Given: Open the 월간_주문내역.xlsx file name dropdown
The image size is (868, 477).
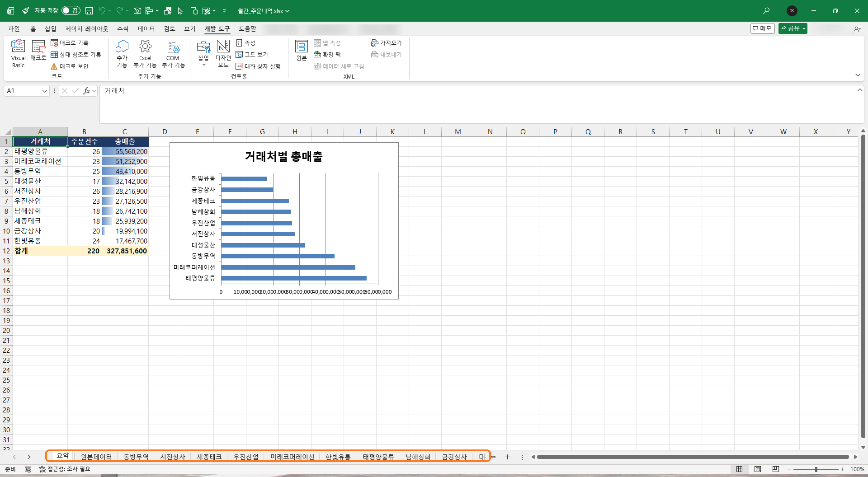Looking at the screenshot, I should (264, 11).
